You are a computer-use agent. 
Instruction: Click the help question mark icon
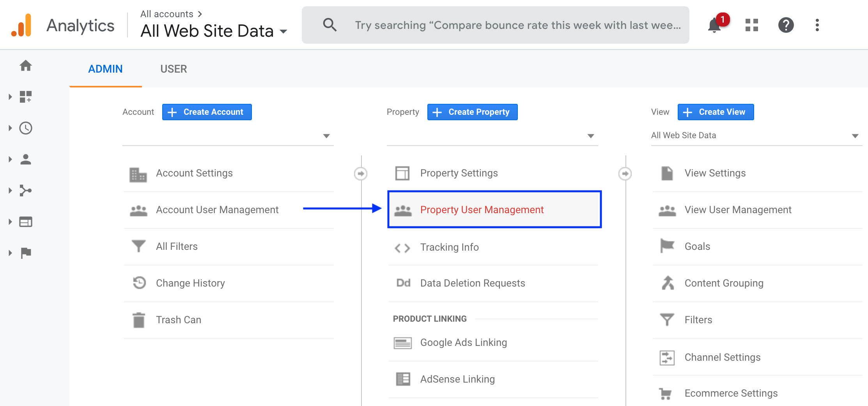(786, 25)
